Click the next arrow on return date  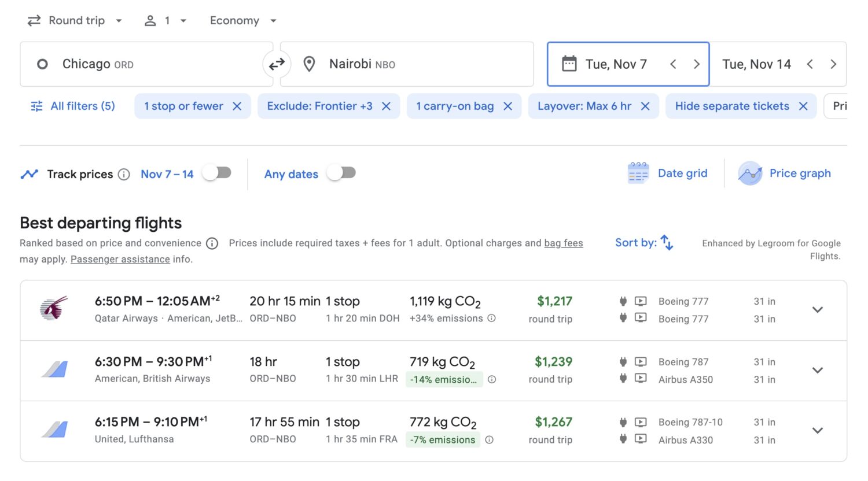pyautogui.click(x=833, y=64)
